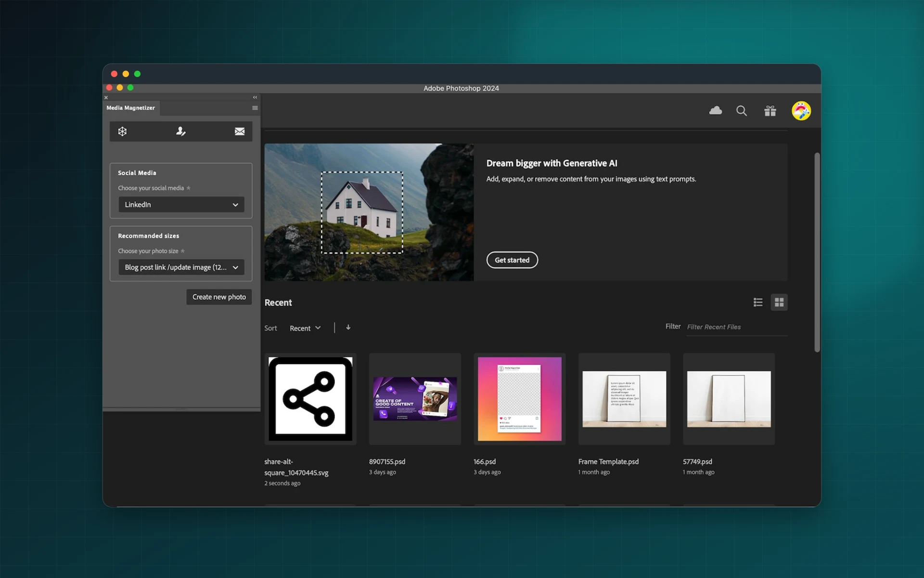Screen dimensions: 924x578
Task: Open the Creative Cloud sync status icon
Action: 716,111
